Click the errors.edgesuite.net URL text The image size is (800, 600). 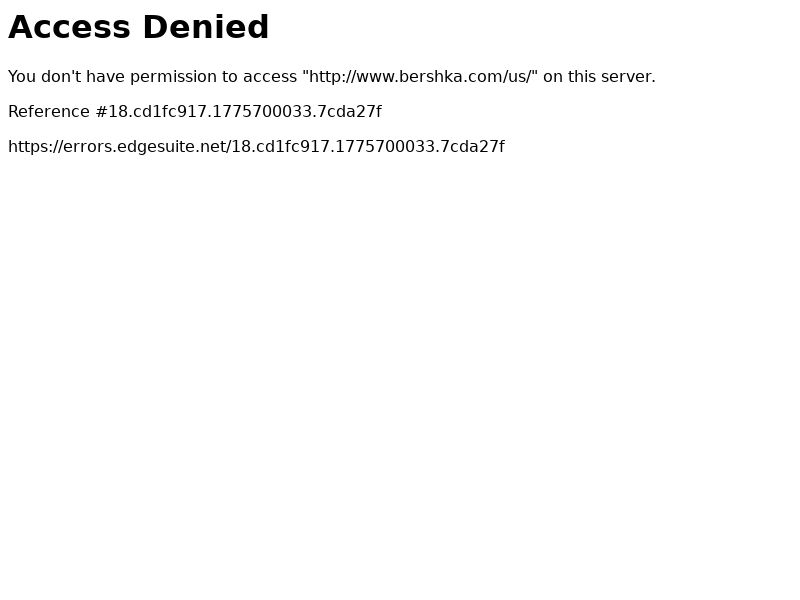(x=256, y=146)
